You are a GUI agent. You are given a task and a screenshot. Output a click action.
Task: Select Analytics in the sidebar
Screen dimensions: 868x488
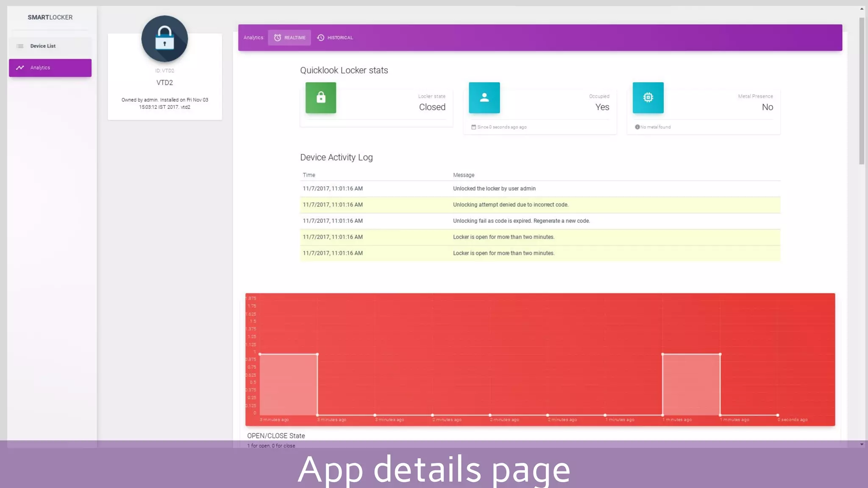(x=50, y=68)
